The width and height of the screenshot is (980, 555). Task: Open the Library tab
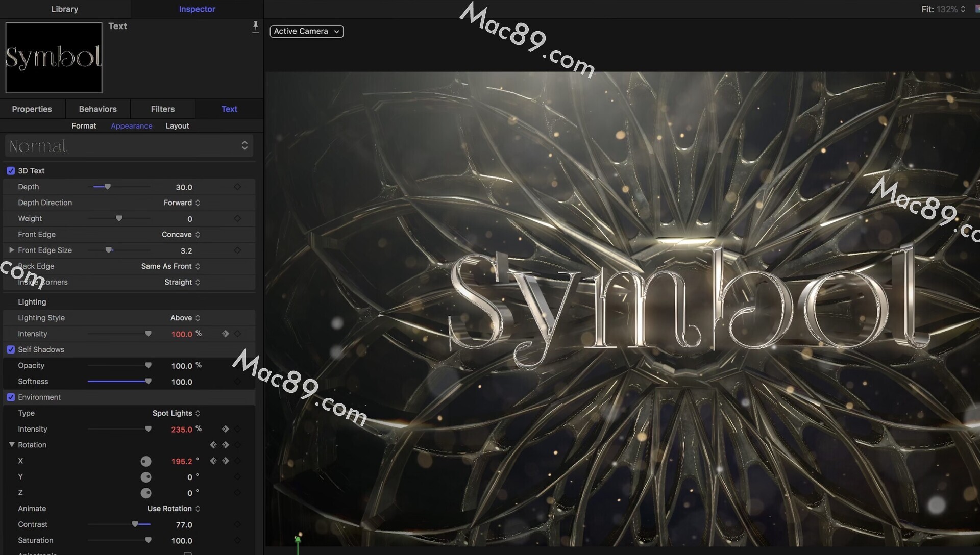(x=64, y=9)
